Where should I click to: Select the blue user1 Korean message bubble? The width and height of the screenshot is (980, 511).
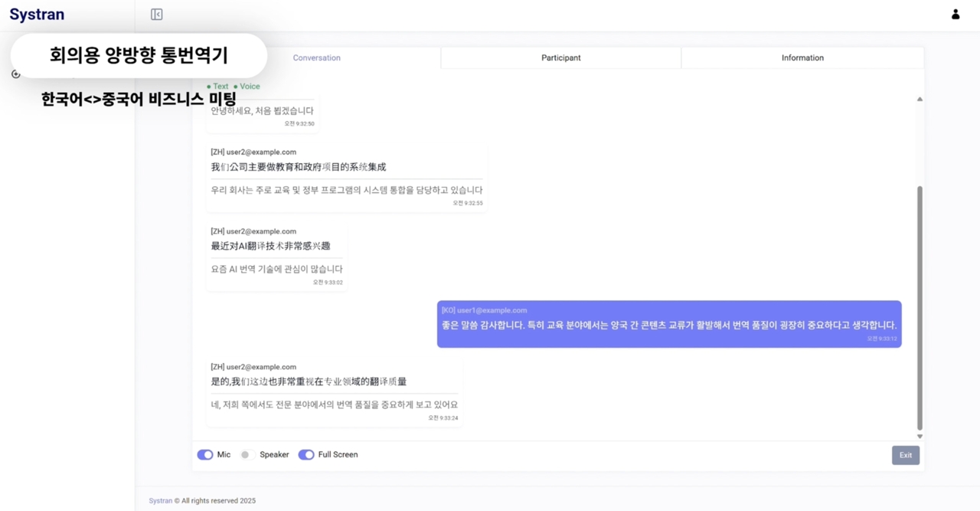point(669,324)
